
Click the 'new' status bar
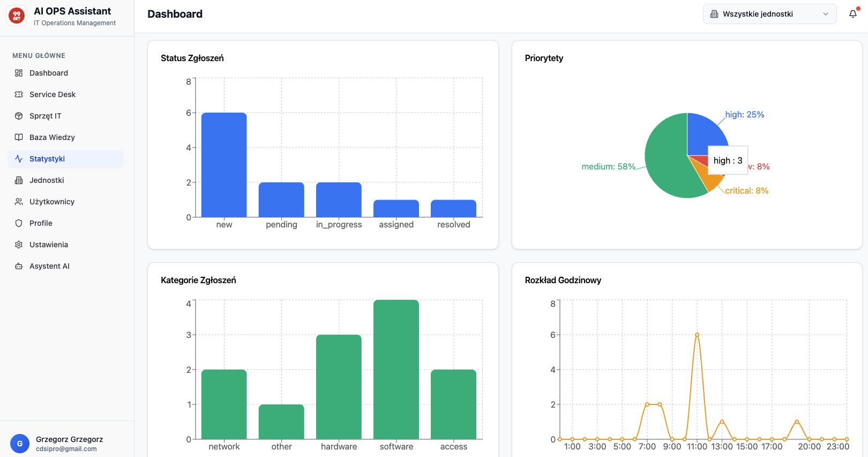tap(224, 165)
